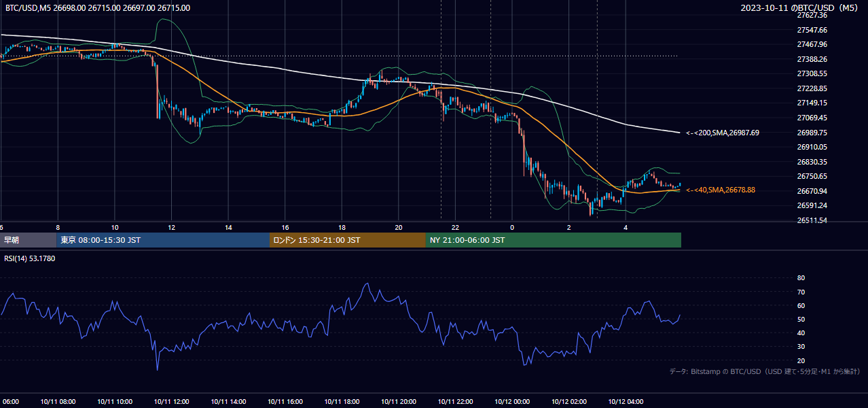Click price axis label 26511.54
868x408 pixels.
click(x=812, y=220)
